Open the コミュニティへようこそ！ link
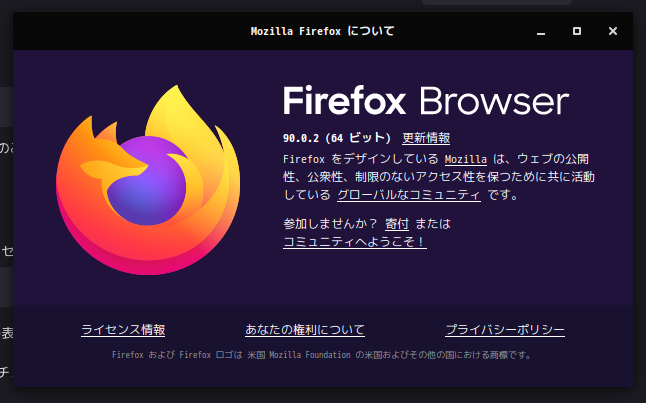 [355, 242]
